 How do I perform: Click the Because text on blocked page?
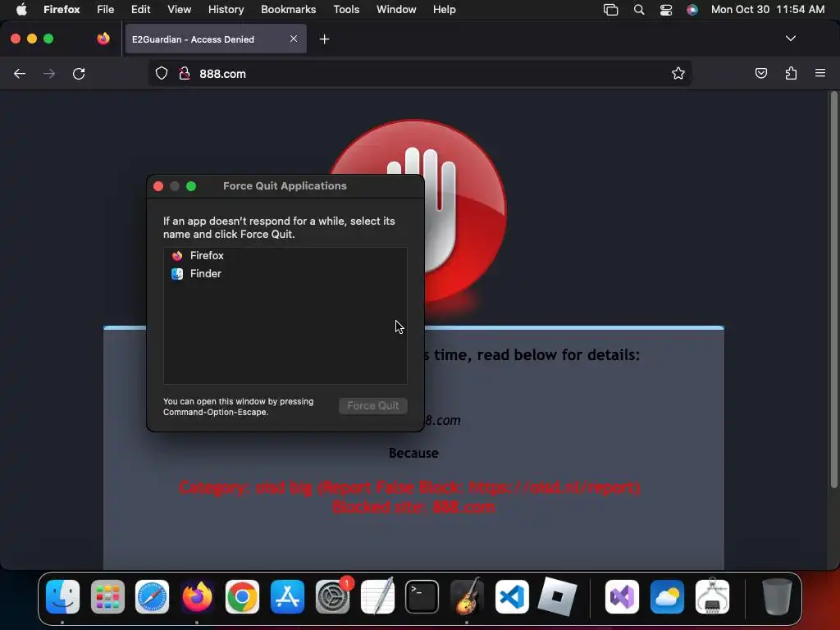point(413,453)
